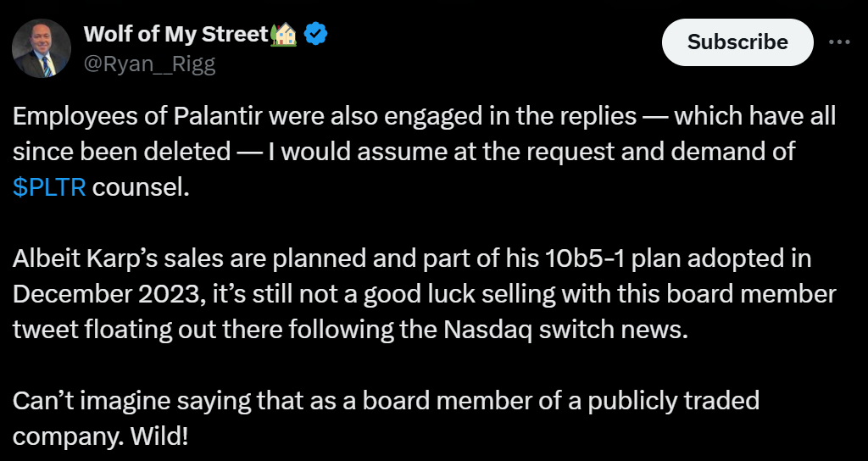Viewport: 868px width, 461px height.
Task: Click the house emoji beside the display name
Action: click(x=284, y=35)
